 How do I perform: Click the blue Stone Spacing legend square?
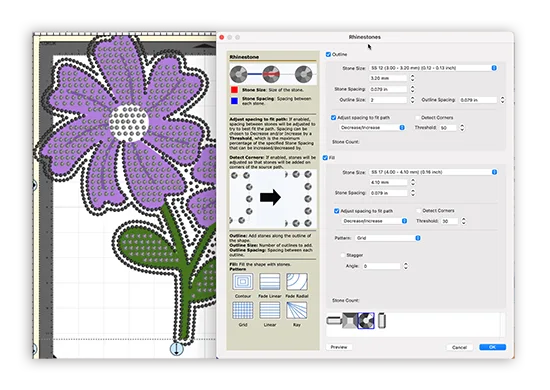pyautogui.click(x=234, y=101)
